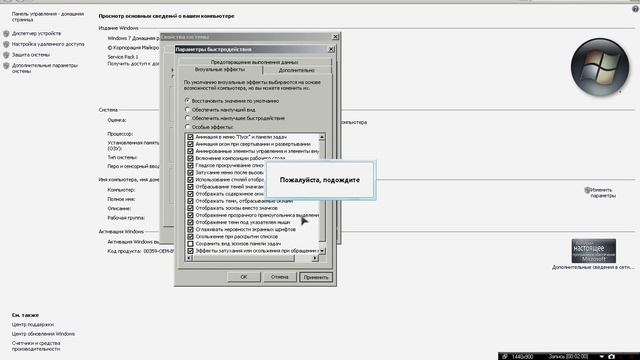This screenshot has height=360, width=640.
Task: Switch to Visual Effects tab
Action: point(220,70)
